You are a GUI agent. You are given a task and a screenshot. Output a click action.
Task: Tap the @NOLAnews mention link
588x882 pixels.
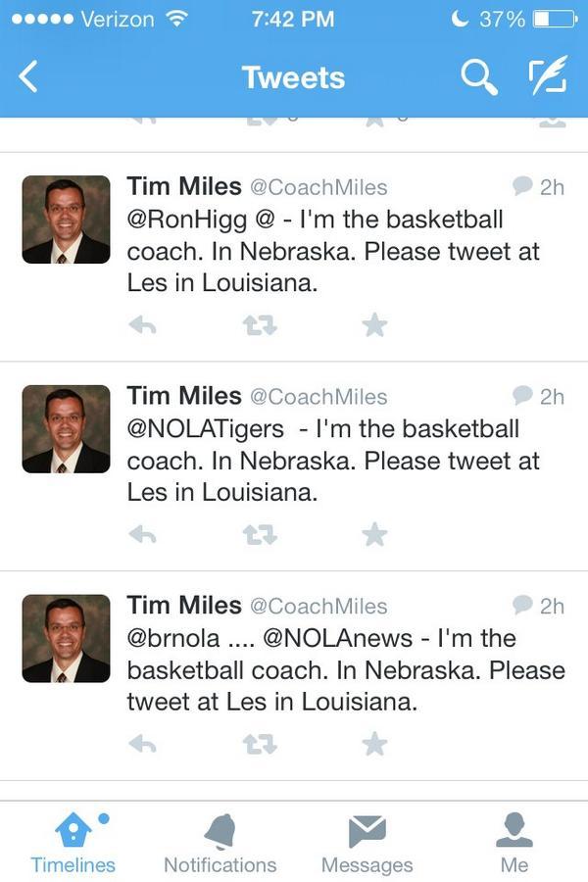pos(334,639)
